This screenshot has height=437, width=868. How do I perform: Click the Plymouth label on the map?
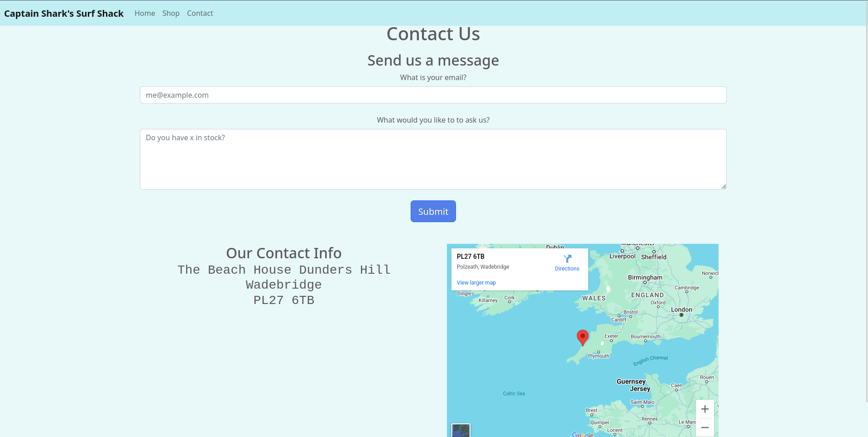599,356
